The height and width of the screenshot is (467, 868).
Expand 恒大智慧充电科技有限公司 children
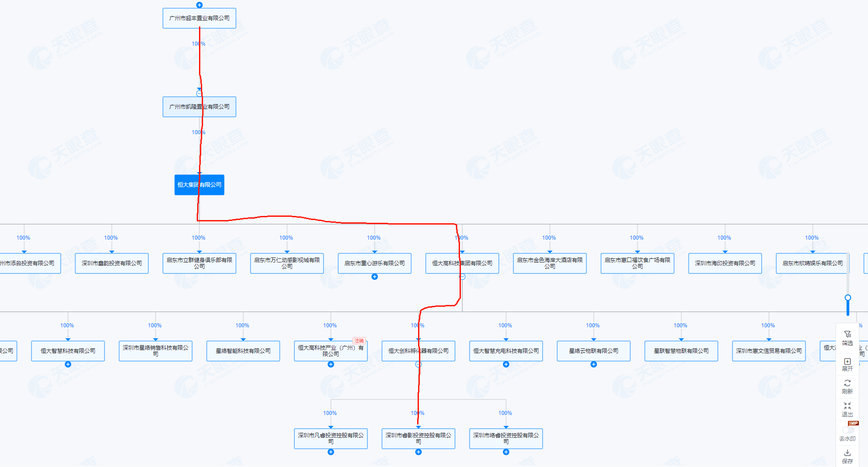pyautogui.click(x=506, y=364)
